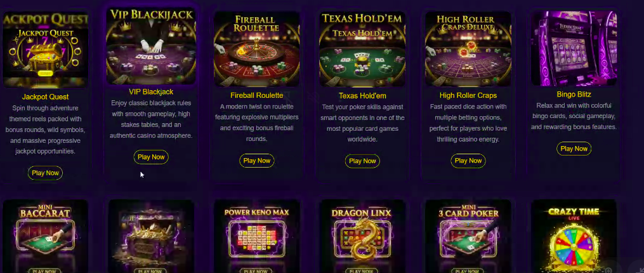644x273 pixels.
Task: Open the Fireball Roulette game image
Action: tap(257, 49)
